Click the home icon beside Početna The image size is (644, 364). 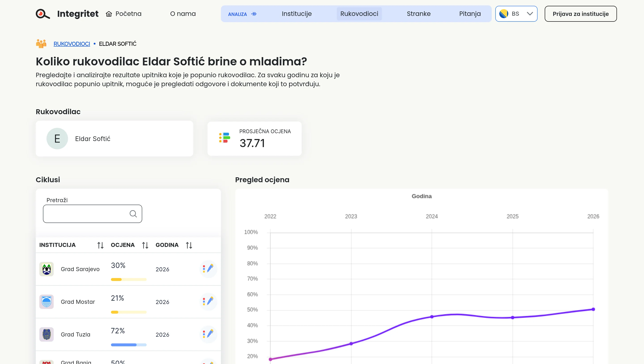click(109, 14)
